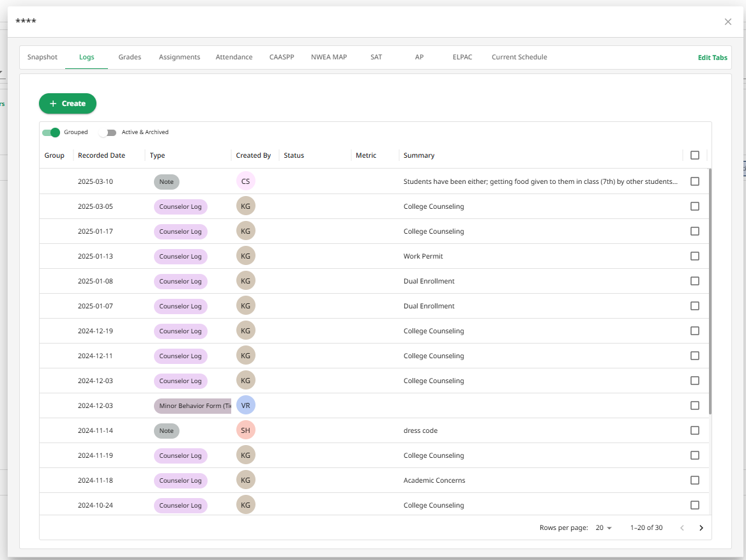Open the Rows per page dropdown
The height and width of the screenshot is (560, 746).
click(604, 527)
